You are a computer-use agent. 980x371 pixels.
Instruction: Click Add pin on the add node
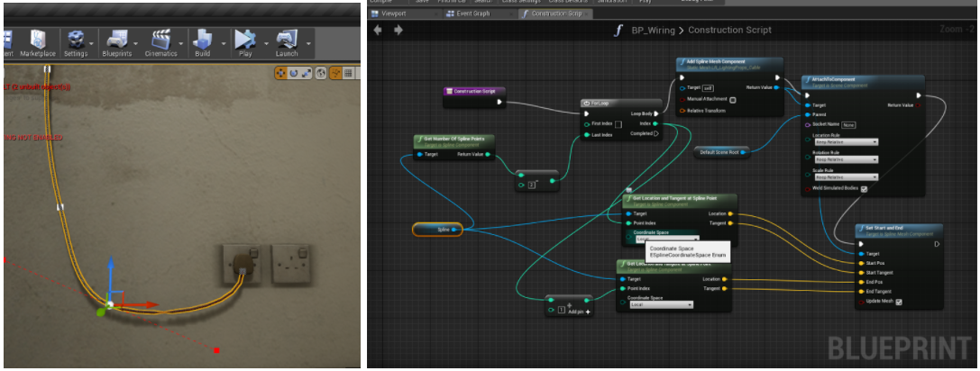580,311
